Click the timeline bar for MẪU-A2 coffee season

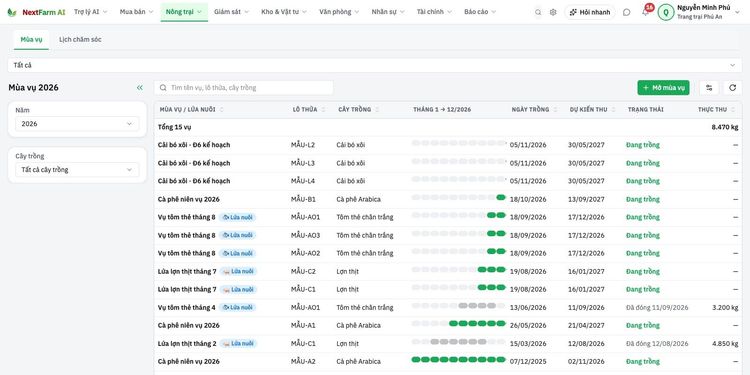458,360
